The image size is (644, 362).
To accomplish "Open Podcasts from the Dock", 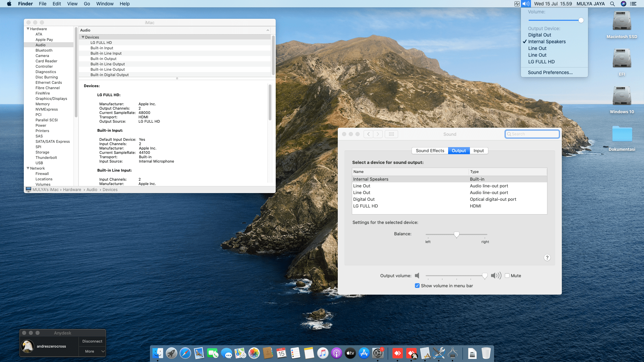I will pyautogui.click(x=336, y=353).
